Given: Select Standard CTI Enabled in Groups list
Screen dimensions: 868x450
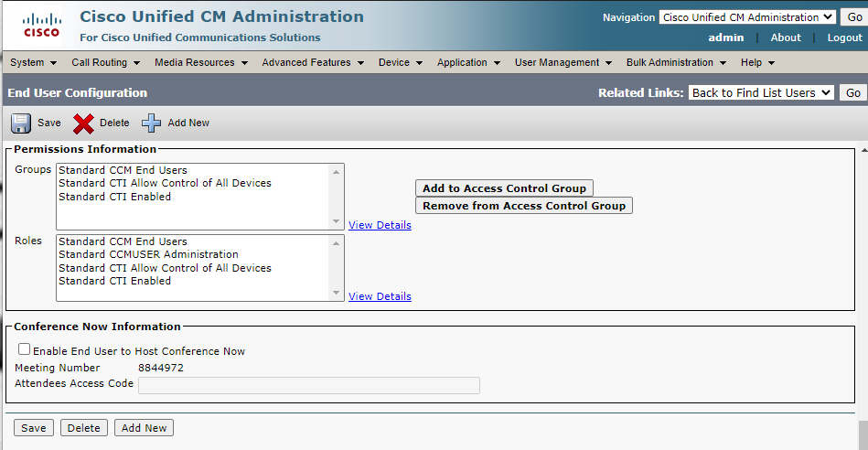Looking at the screenshot, I should click(x=114, y=197).
